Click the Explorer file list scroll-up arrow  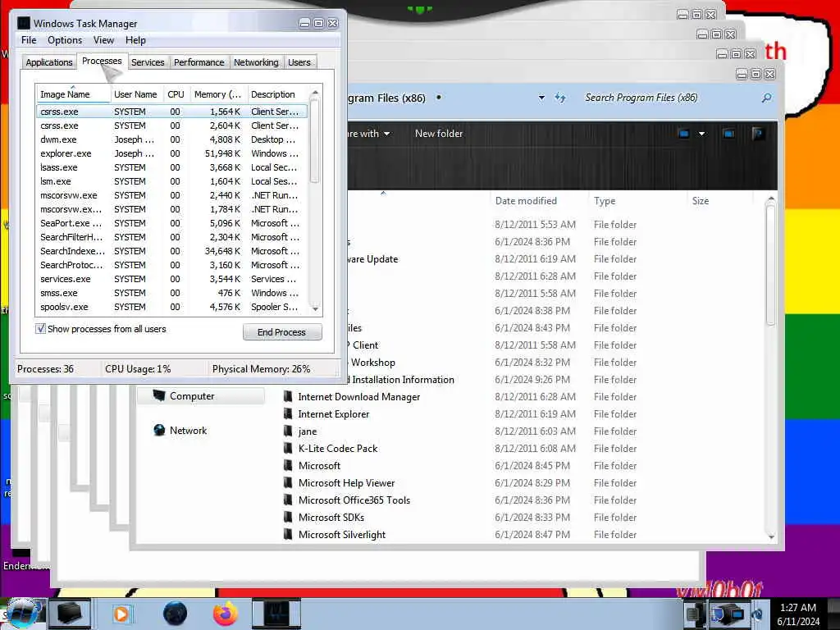[771, 199]
